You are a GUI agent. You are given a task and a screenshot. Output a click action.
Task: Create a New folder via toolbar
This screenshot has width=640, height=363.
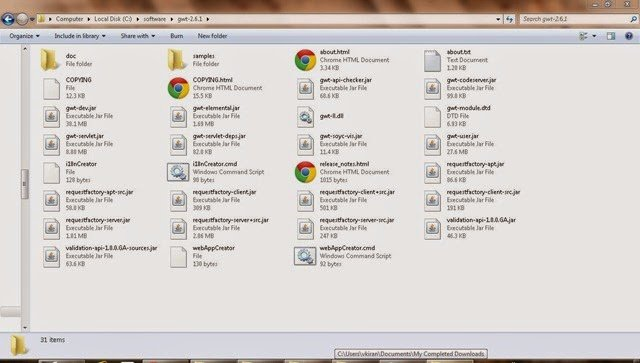pos(212,36)
